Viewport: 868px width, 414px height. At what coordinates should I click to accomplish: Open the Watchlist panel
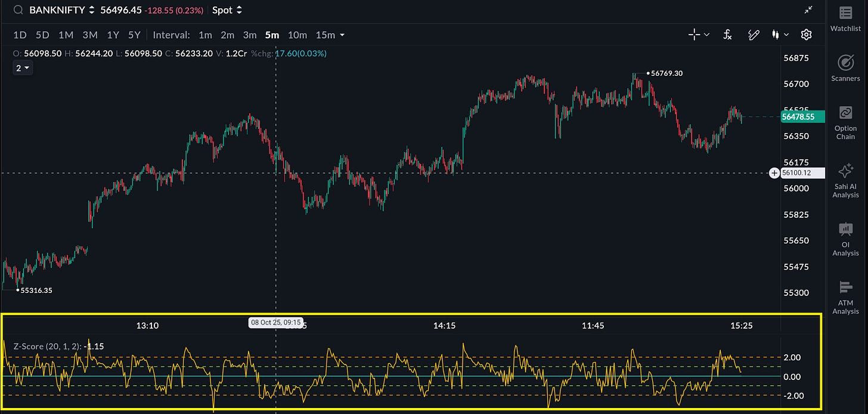click(845, 18)
